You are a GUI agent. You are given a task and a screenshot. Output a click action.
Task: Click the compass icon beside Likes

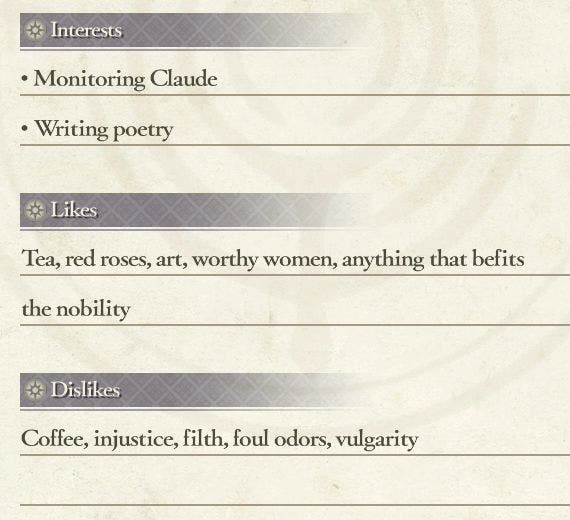point(35,210)
